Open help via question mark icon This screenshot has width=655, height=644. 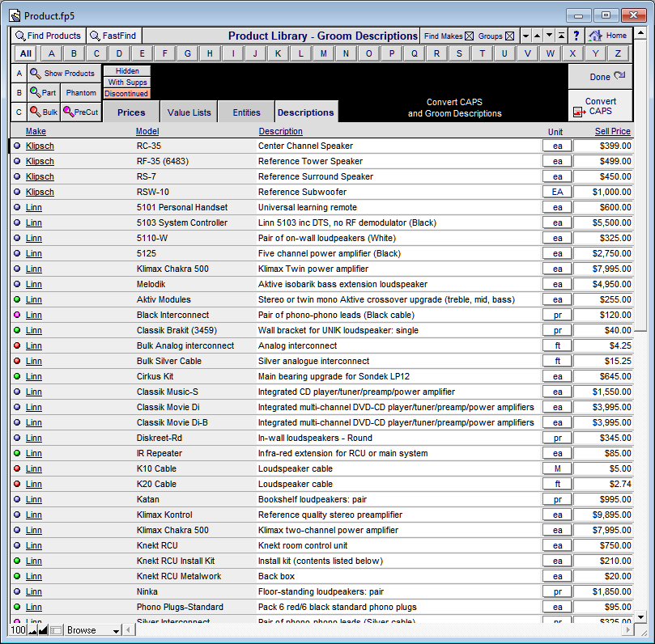576,36
